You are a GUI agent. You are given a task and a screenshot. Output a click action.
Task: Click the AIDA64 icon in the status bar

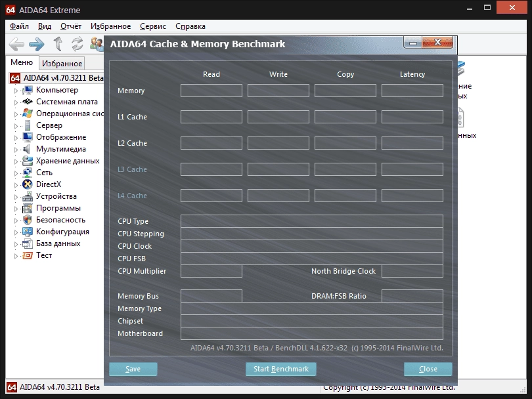[x=12, y=387]
